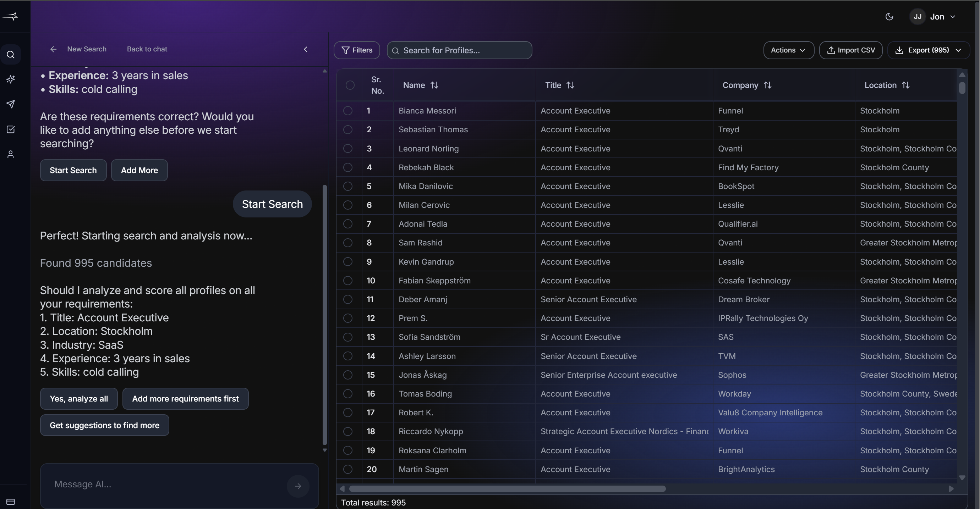
Task: Open the Export (995) dropdown
Action: [928, 50]
